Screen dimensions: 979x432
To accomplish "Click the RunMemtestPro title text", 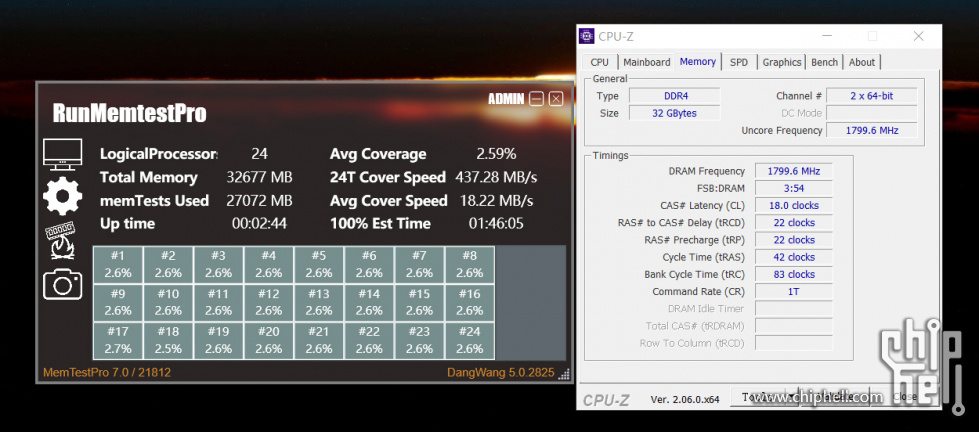I will 129,114.
